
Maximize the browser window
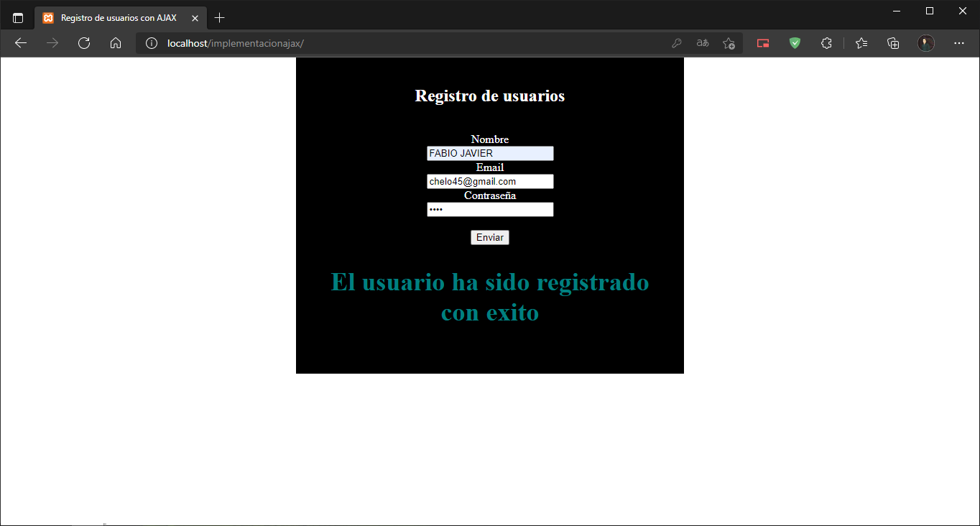click(930, 11)
